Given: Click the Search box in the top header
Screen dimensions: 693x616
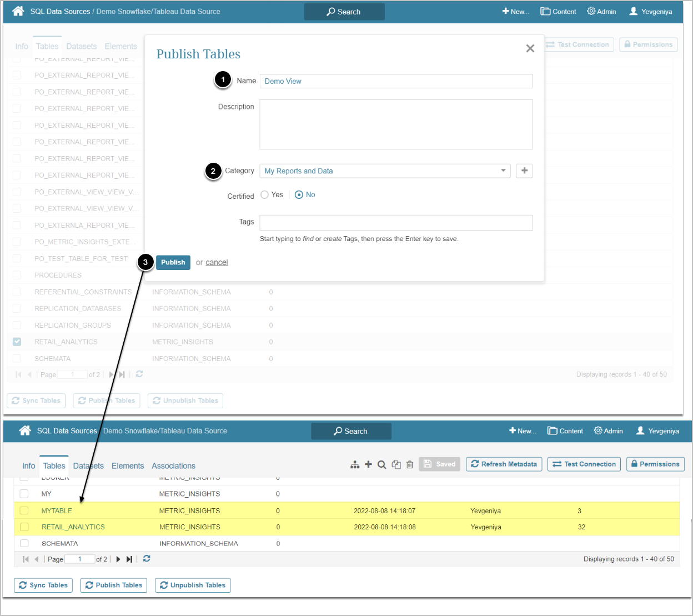Looking at the screenshot, I should (x=344, y=12).
